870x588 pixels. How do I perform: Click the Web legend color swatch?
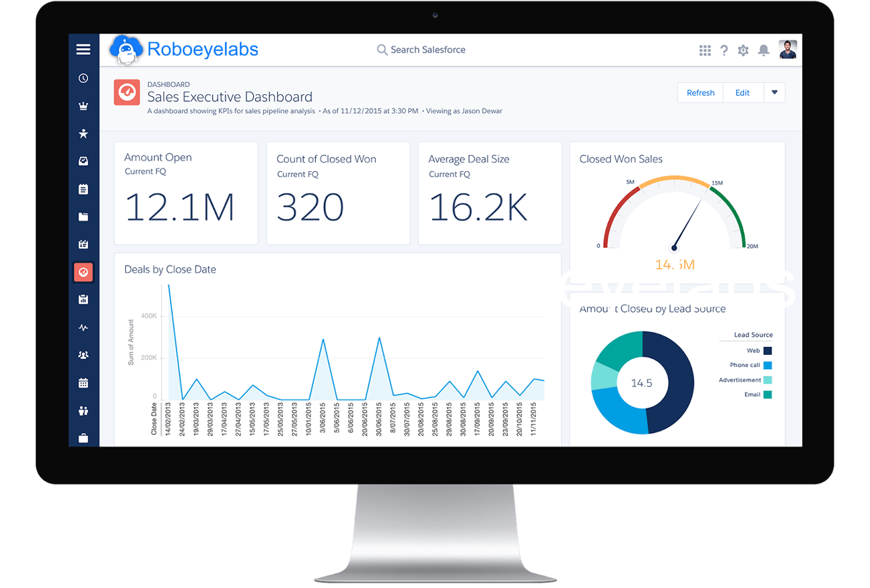768,351
